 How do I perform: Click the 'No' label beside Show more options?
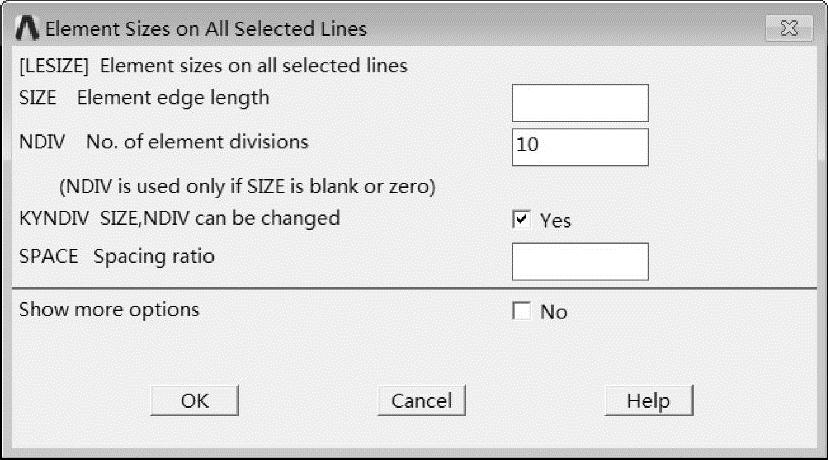[553, 312]
